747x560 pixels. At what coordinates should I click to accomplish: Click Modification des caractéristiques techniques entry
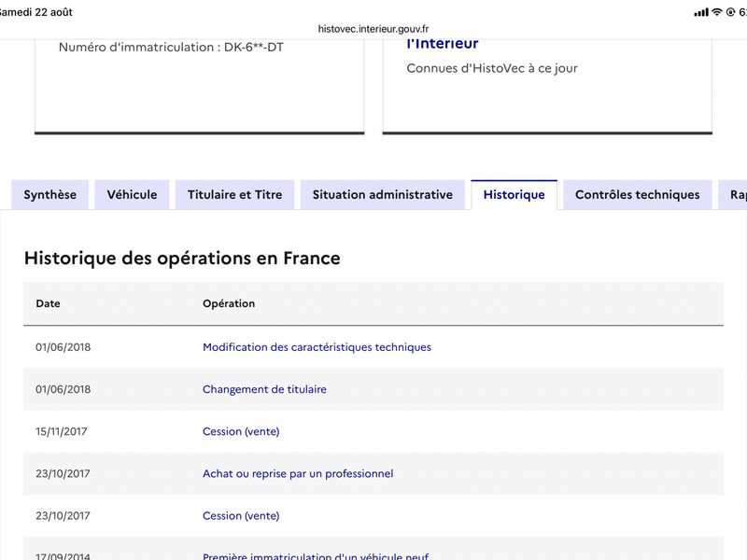coord(317,347)
